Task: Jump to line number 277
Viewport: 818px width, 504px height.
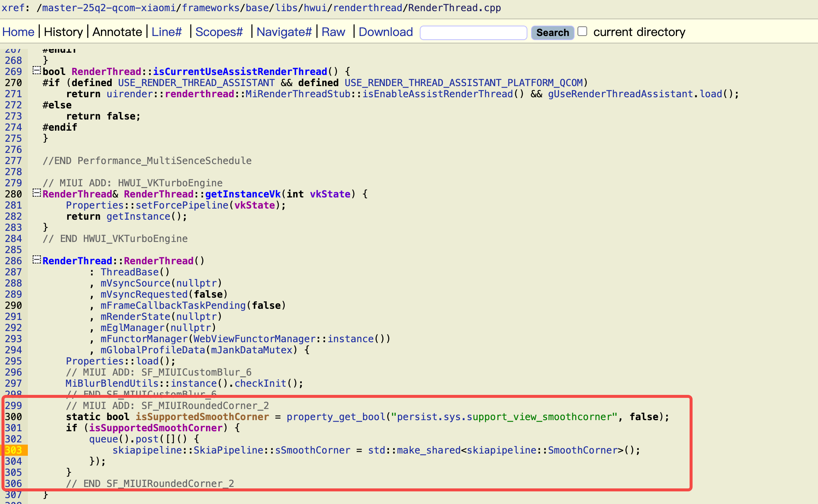Action: (13, 161)
